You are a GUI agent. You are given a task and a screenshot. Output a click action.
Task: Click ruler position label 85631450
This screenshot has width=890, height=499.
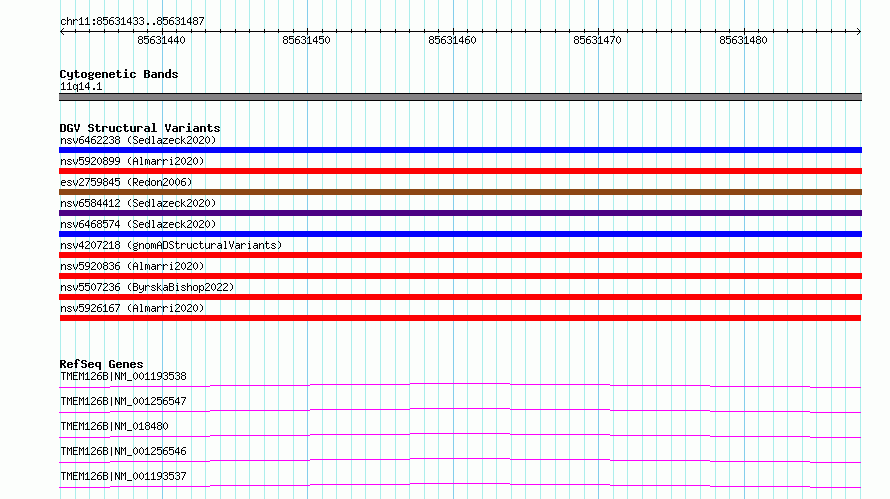(x=306, y=40)
